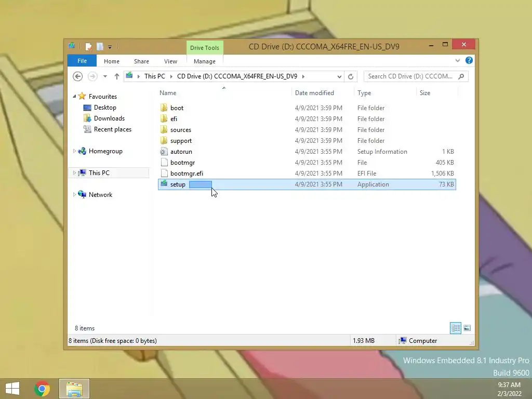
Task: Open Desktop in Favourites
Action: [x=105, y=108]
